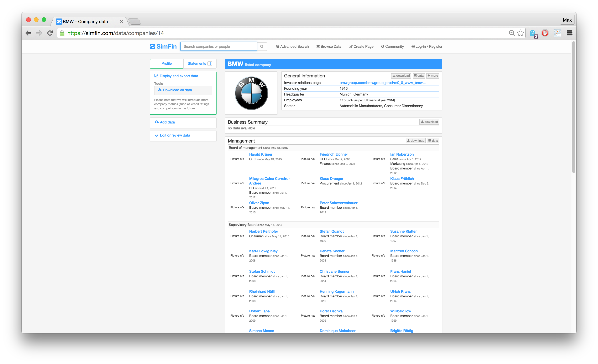Bookmark page with the star icon

pos(520,33)
